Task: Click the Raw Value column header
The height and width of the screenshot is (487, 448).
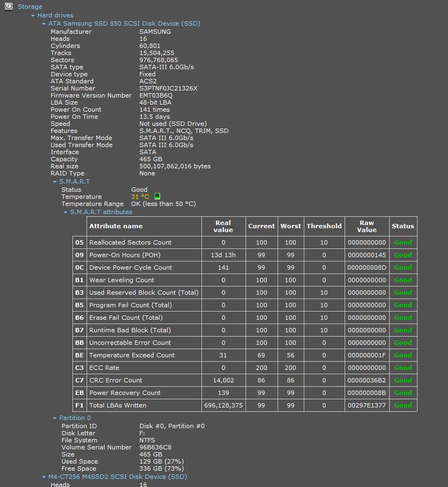Action: [x=367, y=226]
